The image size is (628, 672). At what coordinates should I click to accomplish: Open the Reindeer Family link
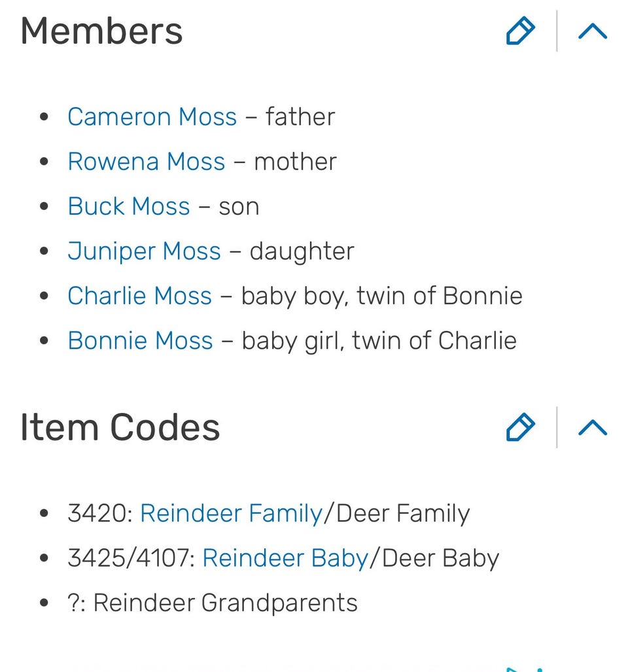click(x=231, y=514)
